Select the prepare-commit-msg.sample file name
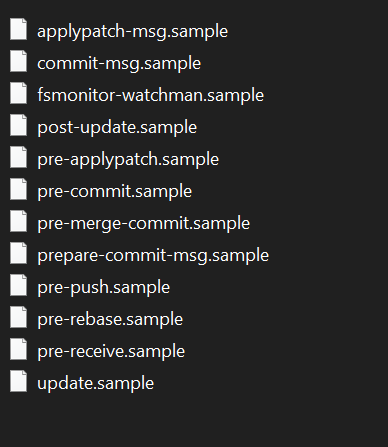This screenshot has width=388, height=447. tap(153, 256)
